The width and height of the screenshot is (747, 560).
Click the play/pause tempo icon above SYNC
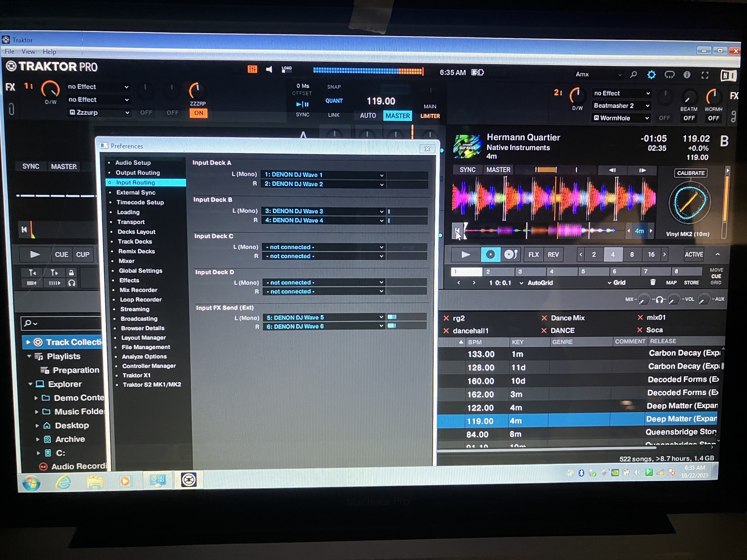(302, 104)
